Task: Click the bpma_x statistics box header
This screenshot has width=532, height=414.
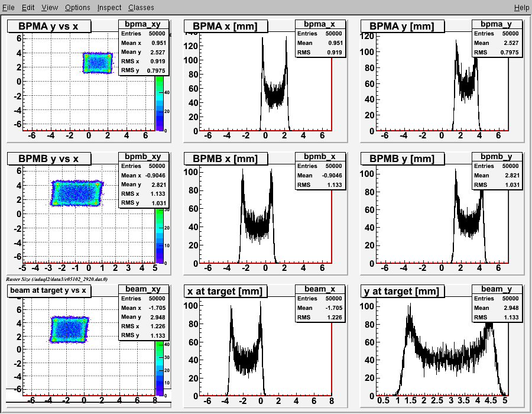Action: [x=320, y=24]
